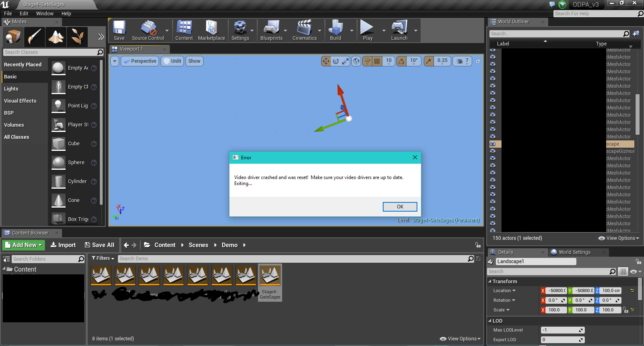Open the Perspective view dropdown
Image resolution: width=644 pixels, height=346 pixels.
[140, 61]
